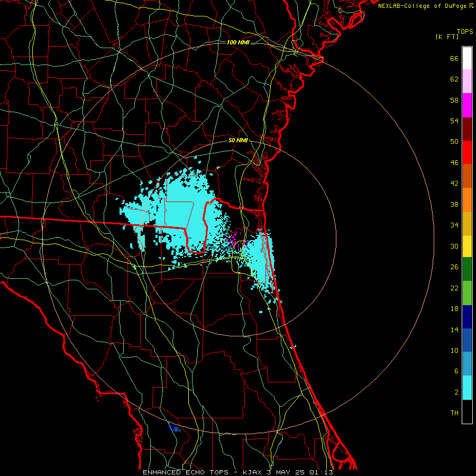
Task: Click the yellow legend swatch
Action: (467, 246)
